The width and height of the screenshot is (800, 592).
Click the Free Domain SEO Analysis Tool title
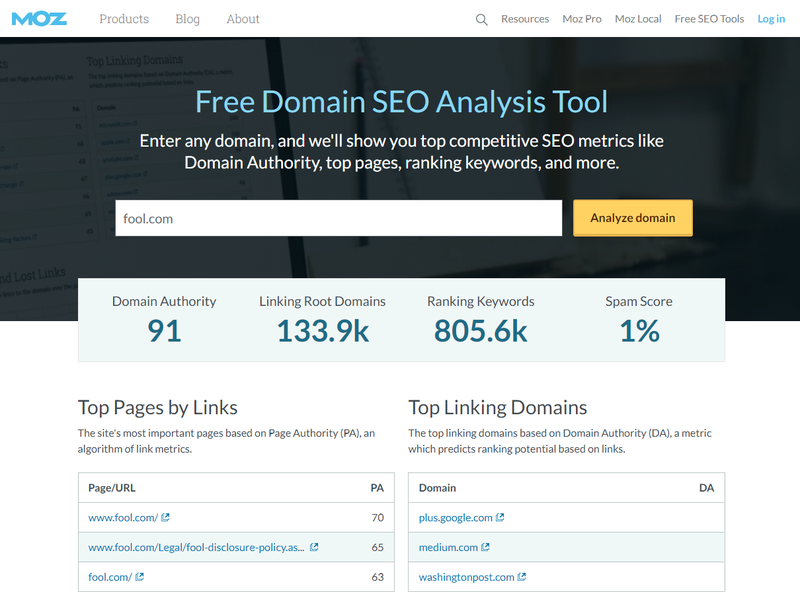click(x=402, y=102)
